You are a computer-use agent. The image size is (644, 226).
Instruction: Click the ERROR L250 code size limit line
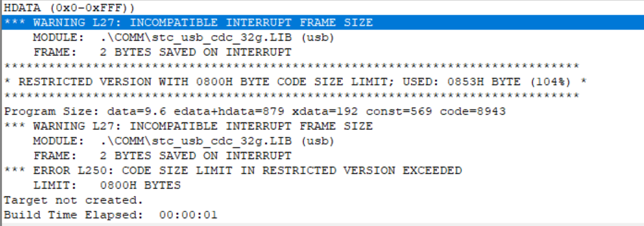click(x=233, y=171)
